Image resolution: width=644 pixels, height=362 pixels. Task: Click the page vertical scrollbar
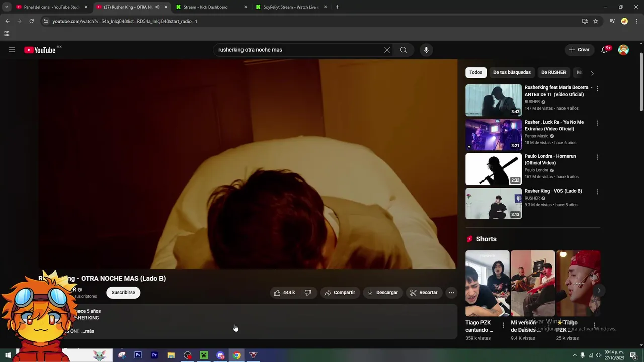(x=641, y=82)
